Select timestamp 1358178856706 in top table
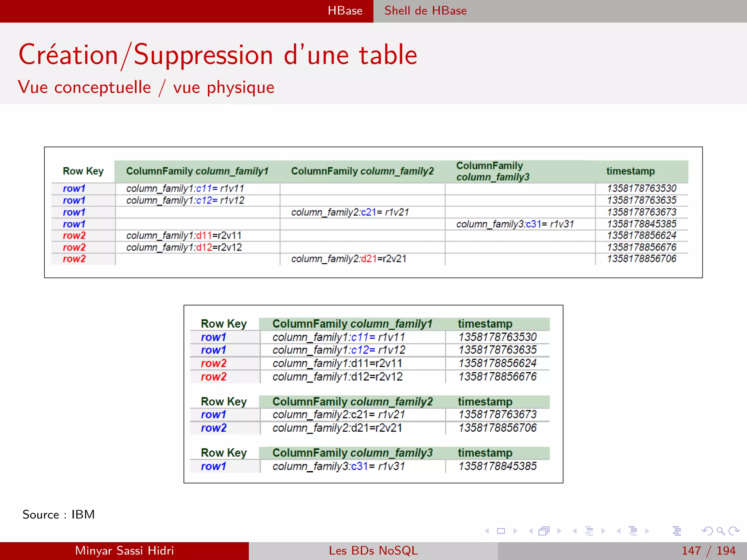Screen dimensions: 747x560 642,259
